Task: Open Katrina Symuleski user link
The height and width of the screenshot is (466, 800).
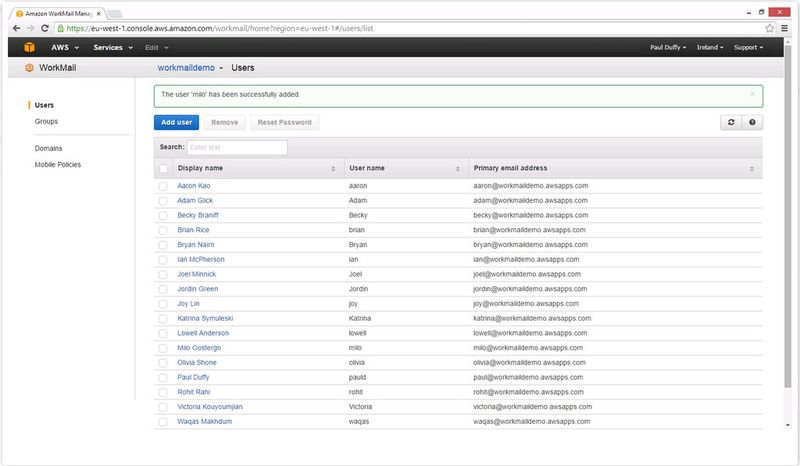Action: [205, 318]
